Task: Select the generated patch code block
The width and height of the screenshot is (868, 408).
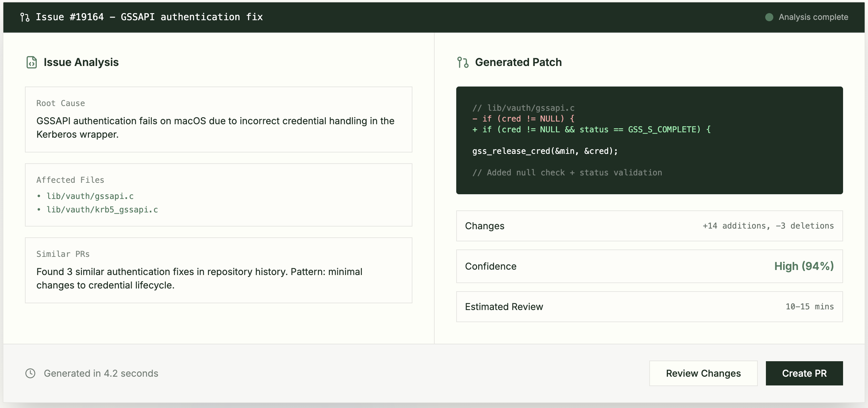Action: (649, 140)
